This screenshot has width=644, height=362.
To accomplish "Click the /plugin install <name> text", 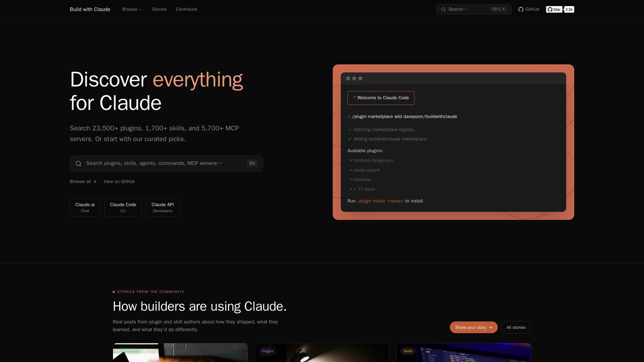I will 380,201.
